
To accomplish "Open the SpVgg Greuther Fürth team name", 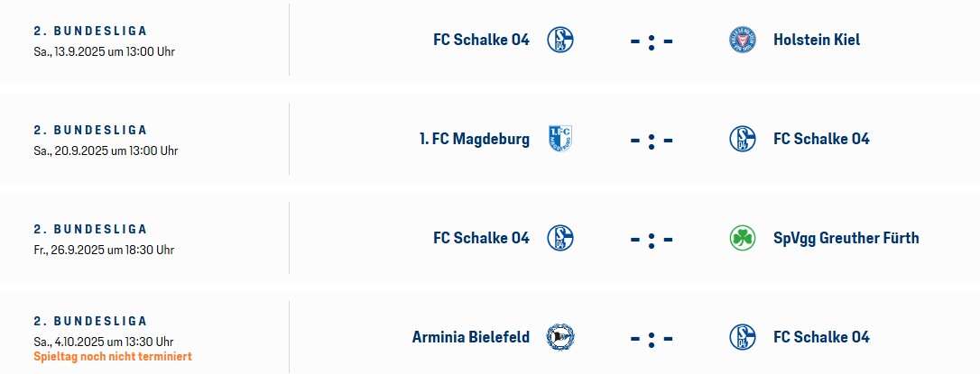I will point(846,238).
